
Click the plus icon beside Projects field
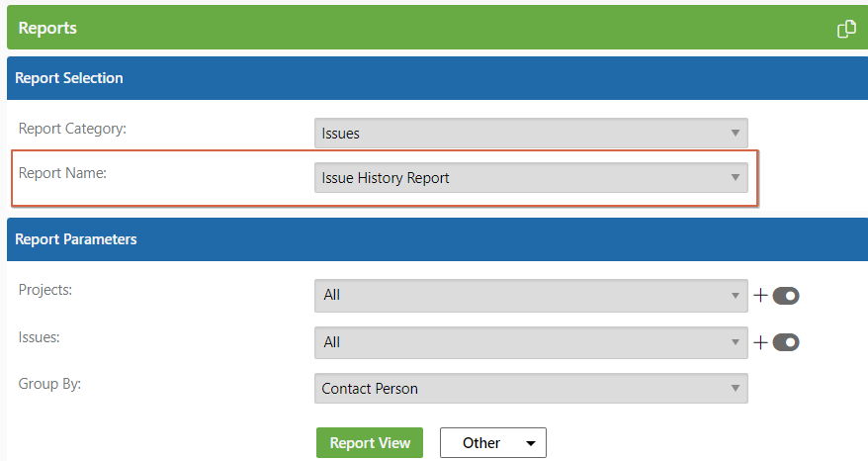tap(760, 296)
